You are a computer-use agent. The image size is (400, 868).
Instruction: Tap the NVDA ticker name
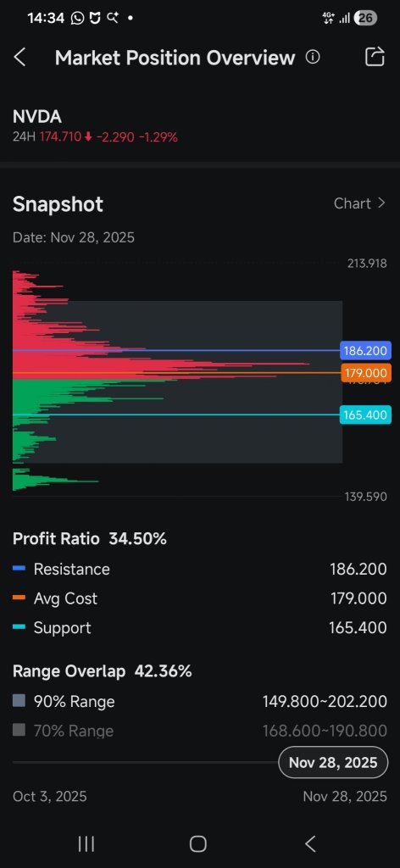pyautogui.click(x=37, y=117)
